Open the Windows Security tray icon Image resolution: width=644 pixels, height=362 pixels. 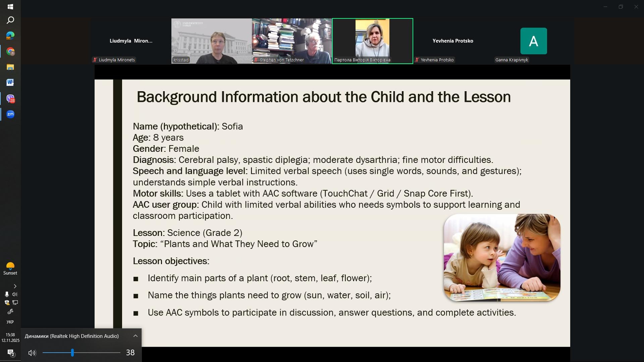[x=7, y=303]
